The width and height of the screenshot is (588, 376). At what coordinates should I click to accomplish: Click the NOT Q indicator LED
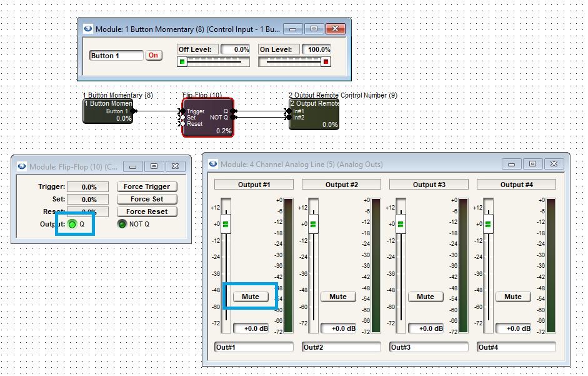(x=122, y=224)
